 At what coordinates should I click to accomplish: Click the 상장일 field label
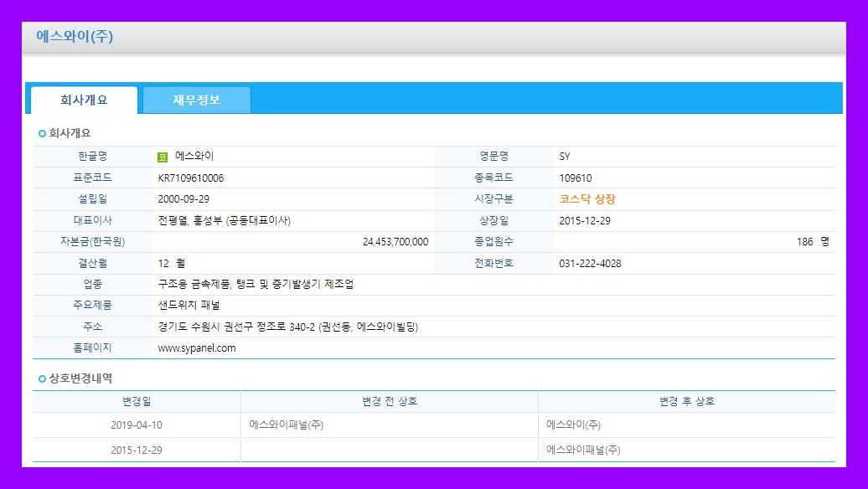point(493,221)
